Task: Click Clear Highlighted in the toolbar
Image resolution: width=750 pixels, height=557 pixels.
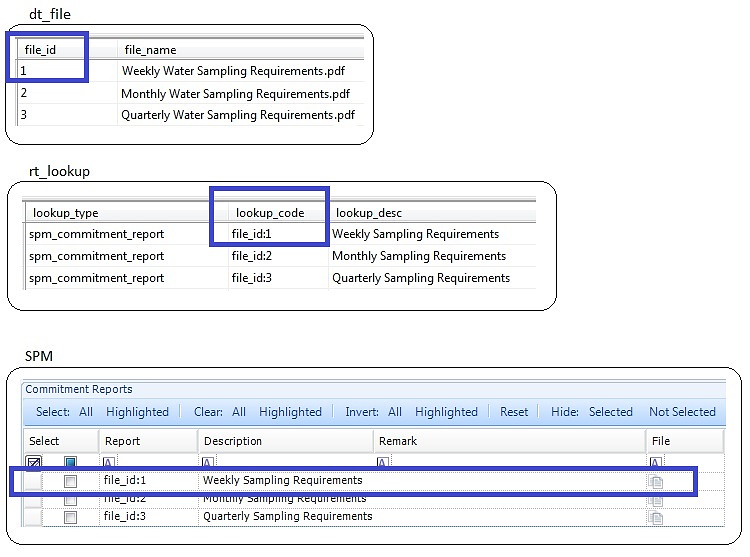Action: click(290, 412)
